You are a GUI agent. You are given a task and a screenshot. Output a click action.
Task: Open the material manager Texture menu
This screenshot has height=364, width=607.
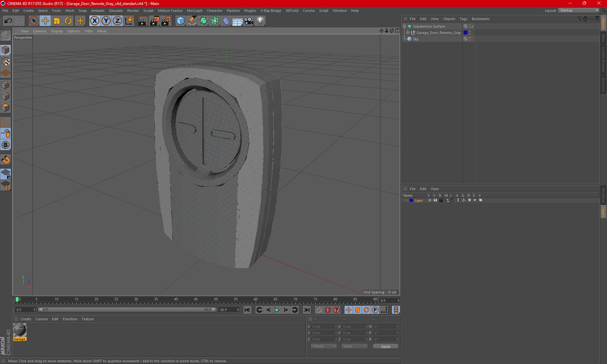click(x=88, y=319)
